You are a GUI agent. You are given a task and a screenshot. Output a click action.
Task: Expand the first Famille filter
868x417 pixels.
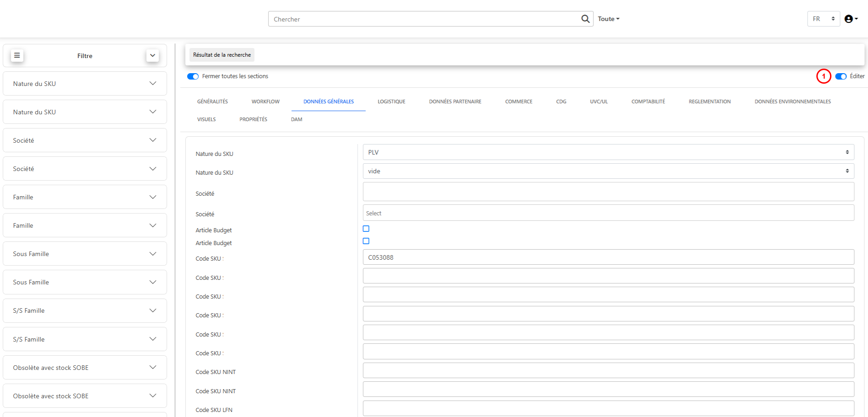85,197
